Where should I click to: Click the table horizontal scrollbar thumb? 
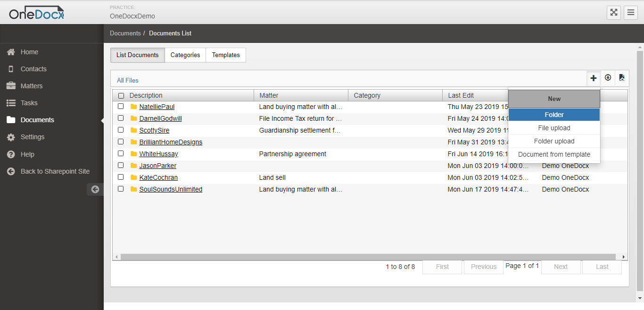[368, 257]
